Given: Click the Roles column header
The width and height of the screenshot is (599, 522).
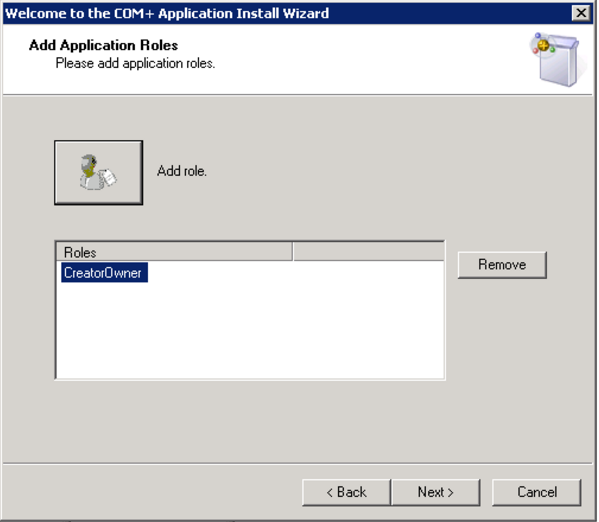Looking at the screenshot, I should 174,252.
